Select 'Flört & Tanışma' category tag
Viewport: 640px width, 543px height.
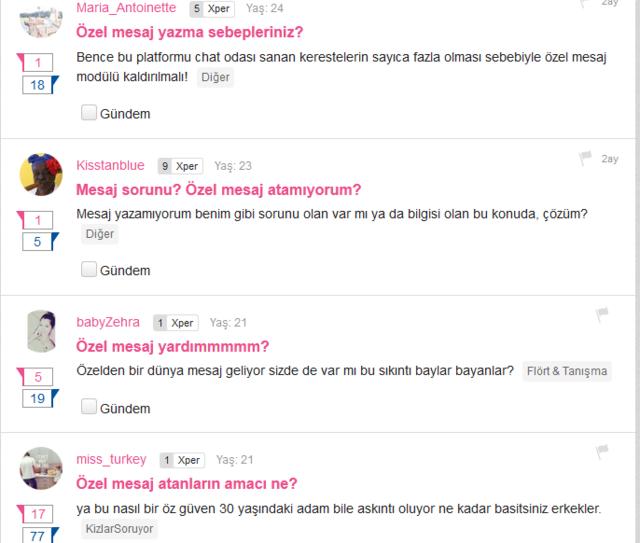click(x=567, y=371)
